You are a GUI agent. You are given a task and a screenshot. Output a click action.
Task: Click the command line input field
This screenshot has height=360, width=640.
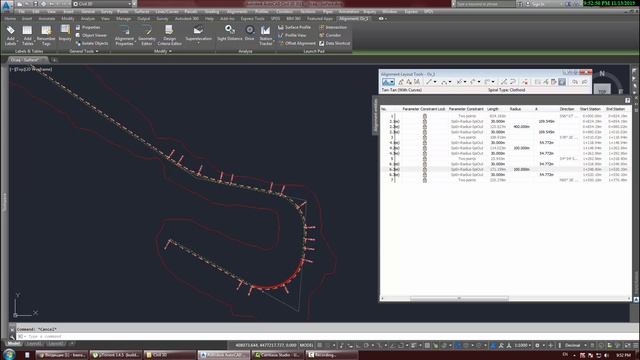[327, 336]
